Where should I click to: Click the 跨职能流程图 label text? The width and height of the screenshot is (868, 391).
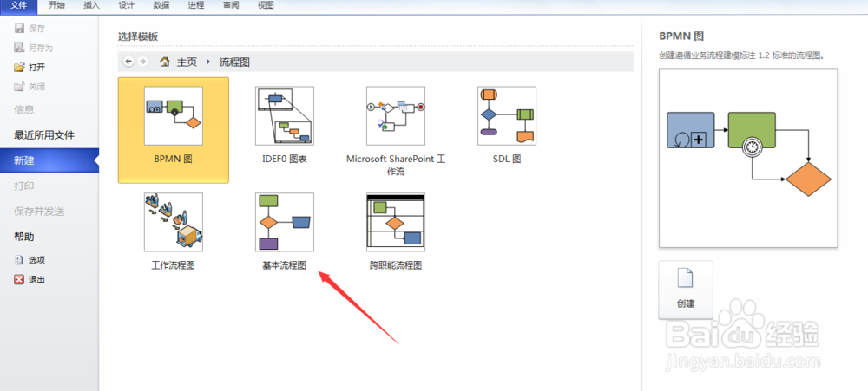tap(396, 265)
